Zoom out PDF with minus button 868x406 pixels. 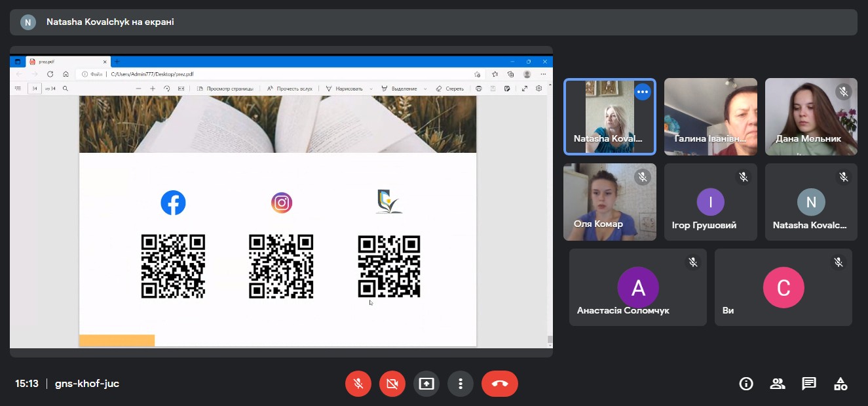click(138, 88)
